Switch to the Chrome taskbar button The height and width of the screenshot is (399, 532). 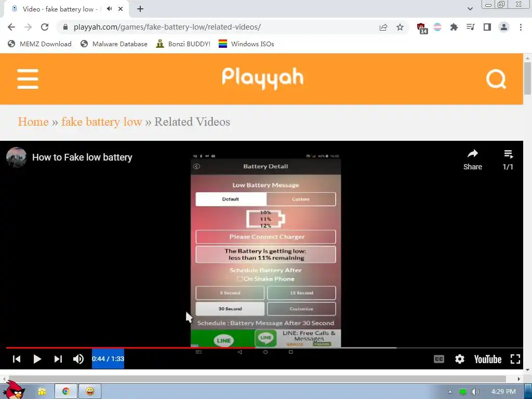pyautogui.click(x=66, y=392)
